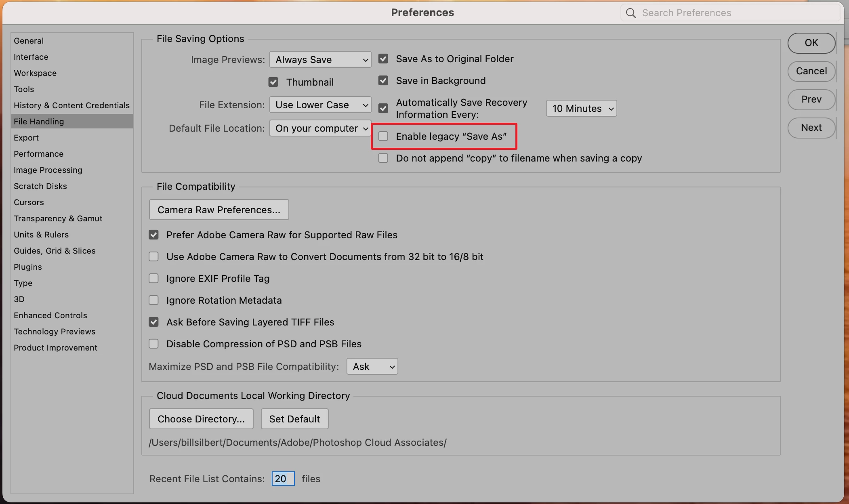Click the search magnifier icon
The width and height of the screenshot is (849, 504).
pos(630,13)
